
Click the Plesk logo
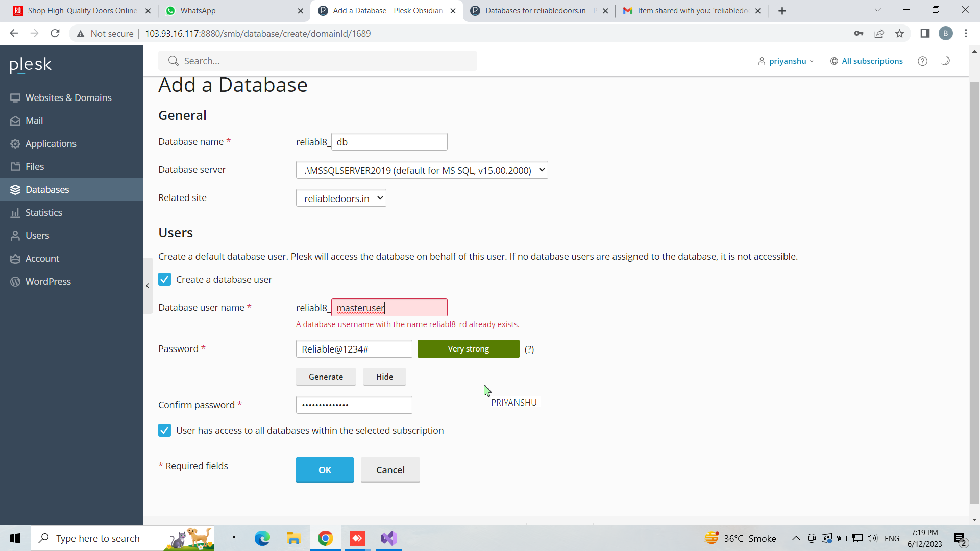pyautogui.click(x=31, y=65)
